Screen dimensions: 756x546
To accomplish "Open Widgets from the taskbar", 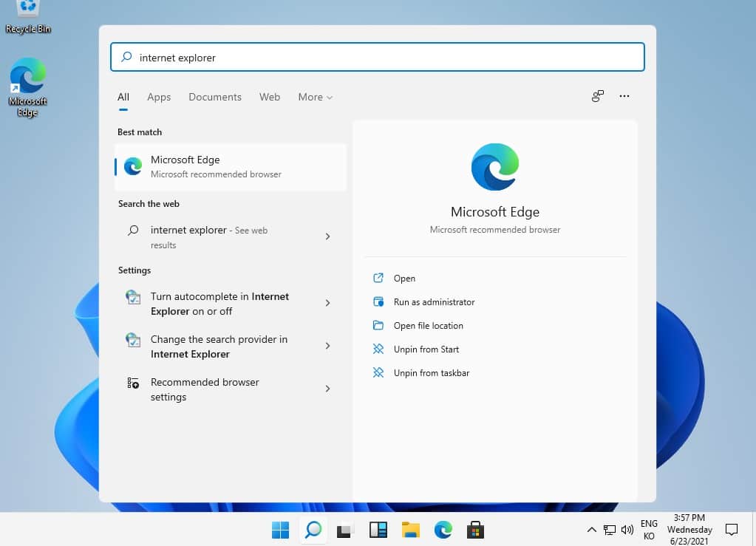I will tap(378, 530).
